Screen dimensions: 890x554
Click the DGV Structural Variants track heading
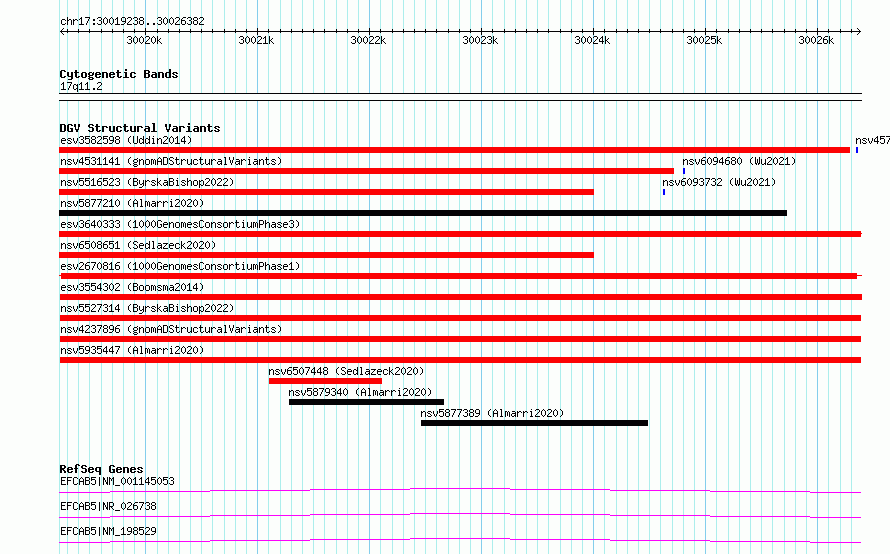(x=140, y=128)
